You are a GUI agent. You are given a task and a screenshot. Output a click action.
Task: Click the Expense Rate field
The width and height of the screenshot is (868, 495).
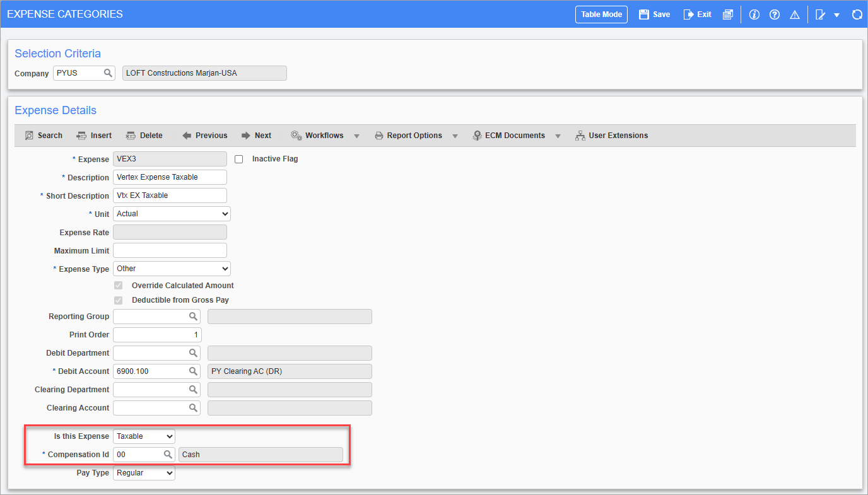pos(170,232)
